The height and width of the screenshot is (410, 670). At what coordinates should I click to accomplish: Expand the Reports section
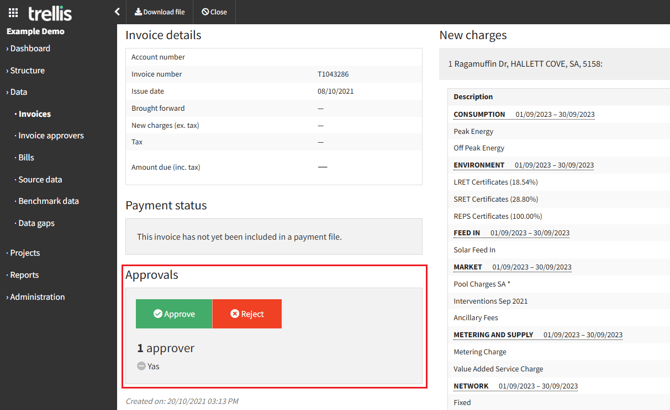24,275
